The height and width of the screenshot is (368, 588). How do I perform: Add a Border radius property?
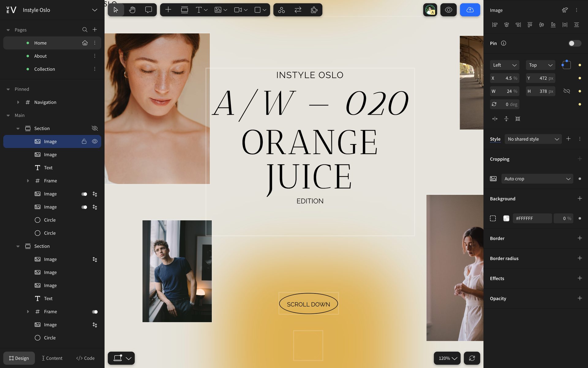click(579, 258)
